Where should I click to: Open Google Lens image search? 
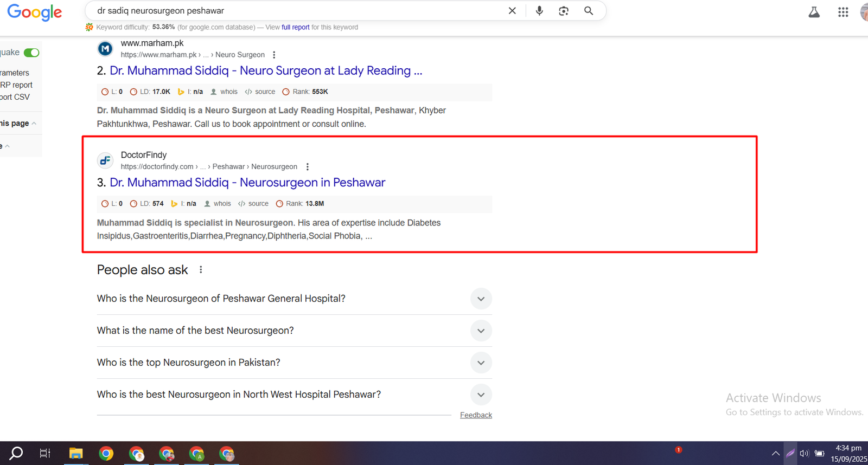[564, 11]
